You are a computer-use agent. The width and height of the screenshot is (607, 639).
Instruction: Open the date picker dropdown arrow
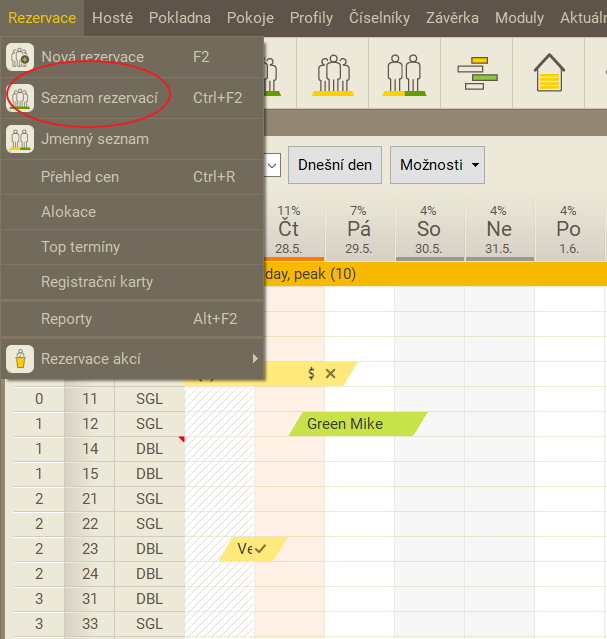(272, 165)
